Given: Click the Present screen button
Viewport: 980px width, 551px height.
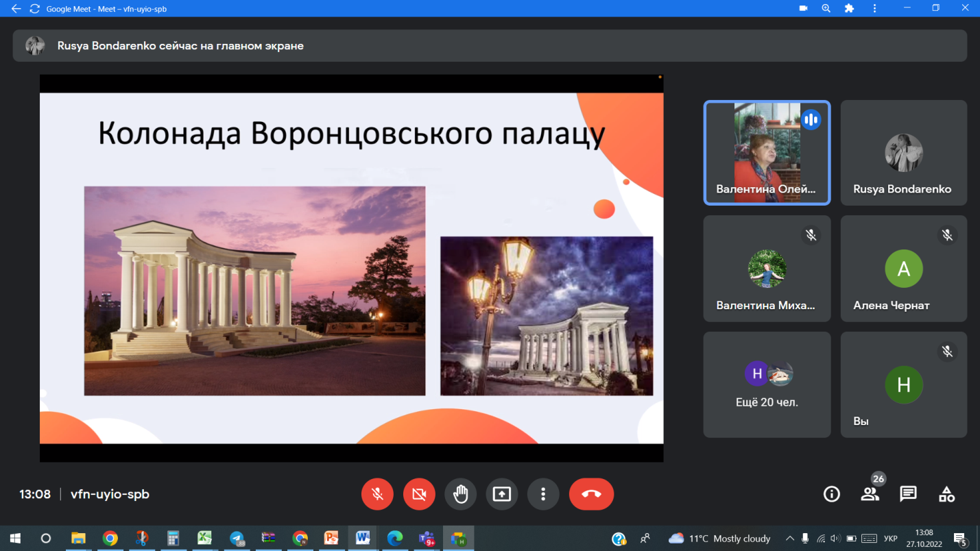Looking at the screenshot, I should pyautogui.click(x=502, y=494).
